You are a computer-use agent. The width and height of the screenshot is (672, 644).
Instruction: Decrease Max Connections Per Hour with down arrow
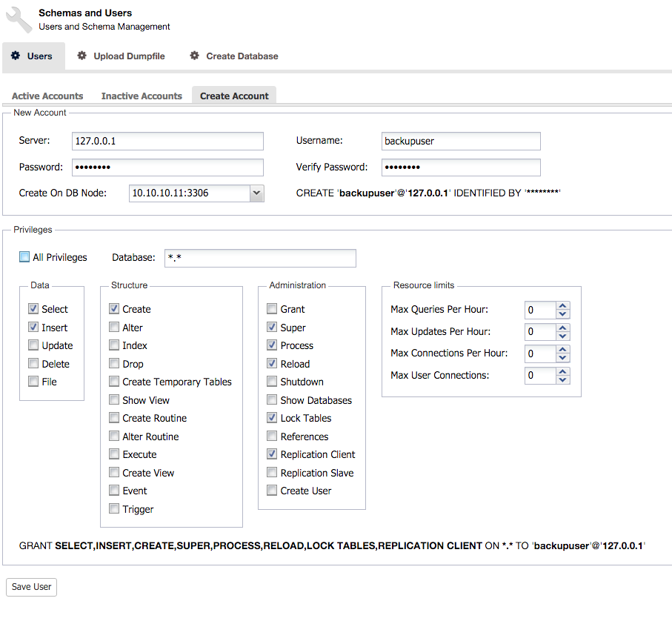pyautogui.click(x=562, y=358)
